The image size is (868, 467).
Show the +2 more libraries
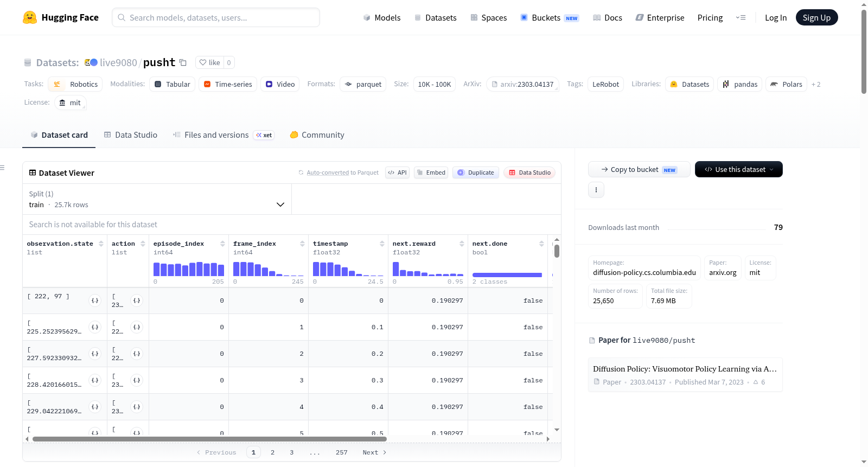(x=816, y=84)
